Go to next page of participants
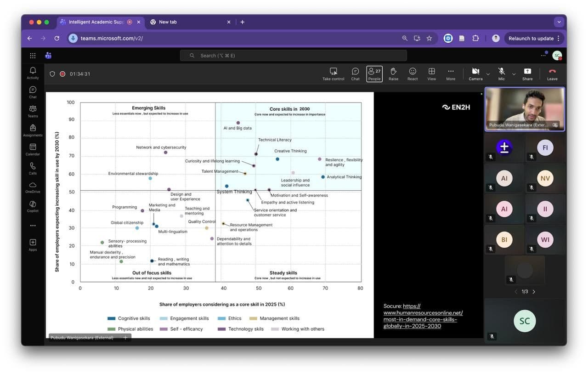Screen dimensions: 588x374 click(x=534, y=292)
